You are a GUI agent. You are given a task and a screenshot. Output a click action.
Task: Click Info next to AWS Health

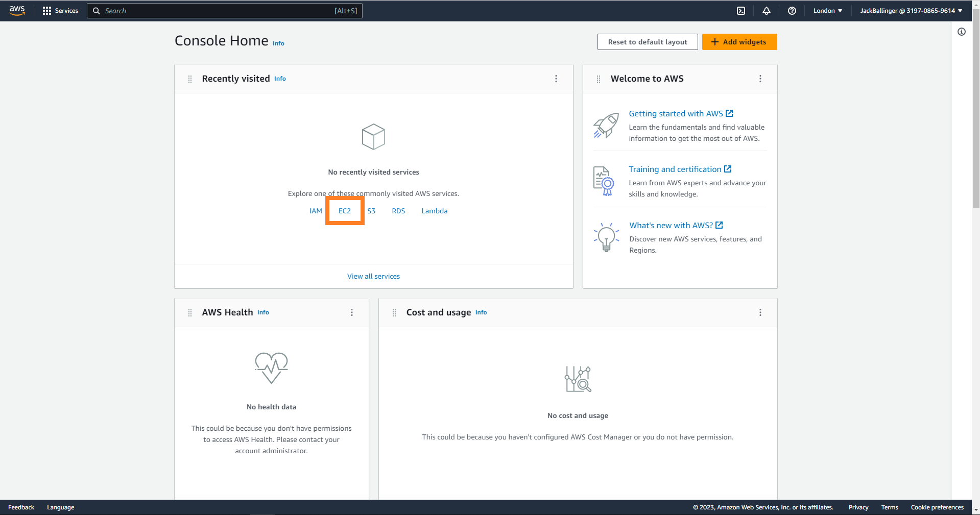point(263,312)
